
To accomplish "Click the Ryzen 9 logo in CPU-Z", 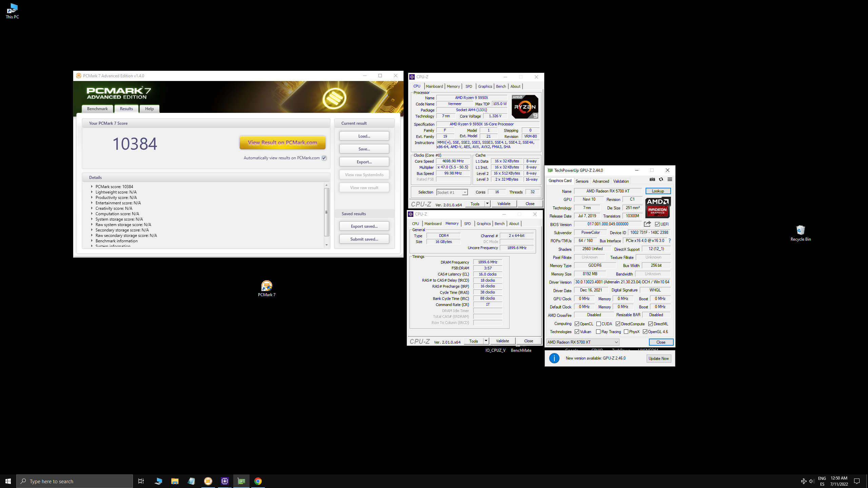I will pyautogui.click(x=525, y=107).
